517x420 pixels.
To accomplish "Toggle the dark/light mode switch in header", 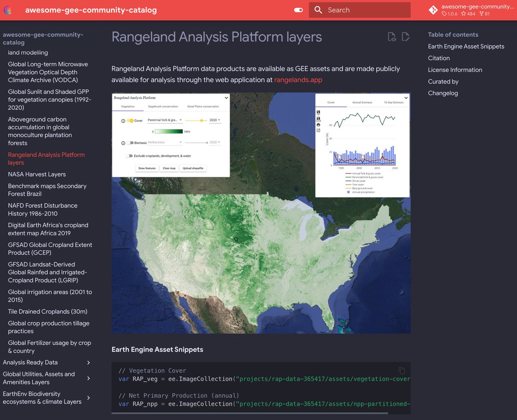I will tap(299, 10).
